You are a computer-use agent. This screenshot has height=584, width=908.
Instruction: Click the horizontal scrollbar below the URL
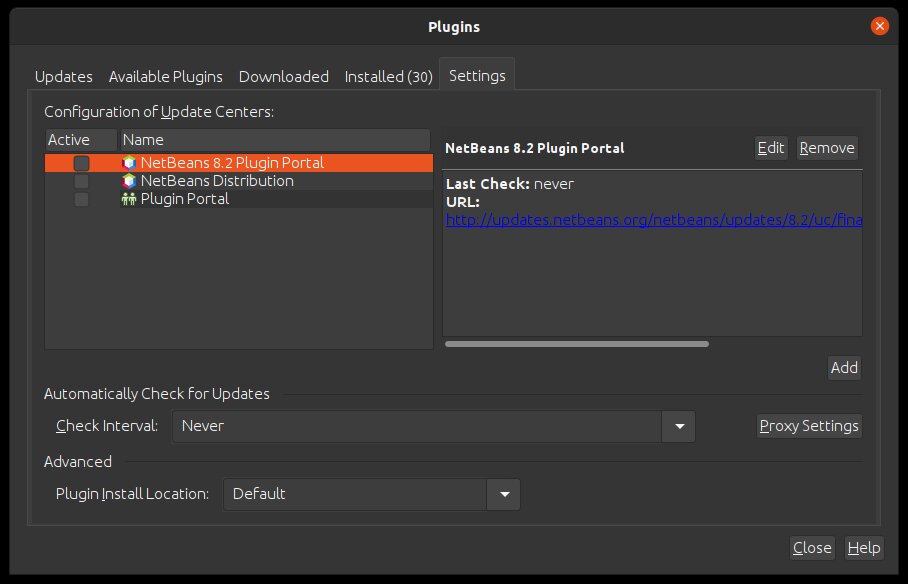pyautogui.click(x=577, y=343)
